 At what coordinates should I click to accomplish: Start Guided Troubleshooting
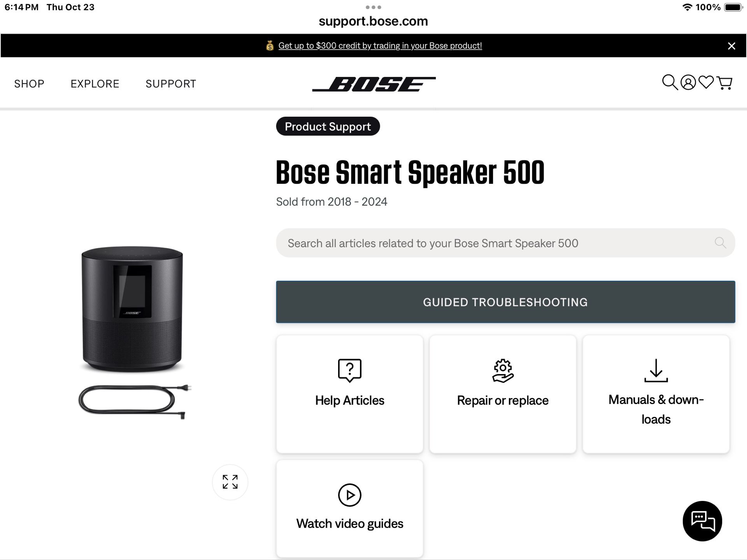(505, 302)
